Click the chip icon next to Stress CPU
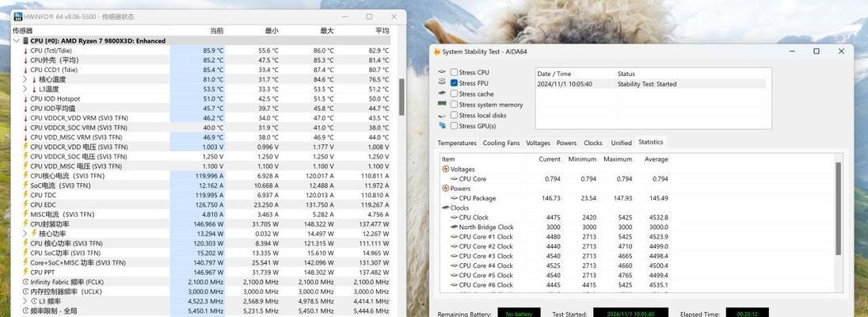Screen dimensions: 868x317 pos(442,72)
